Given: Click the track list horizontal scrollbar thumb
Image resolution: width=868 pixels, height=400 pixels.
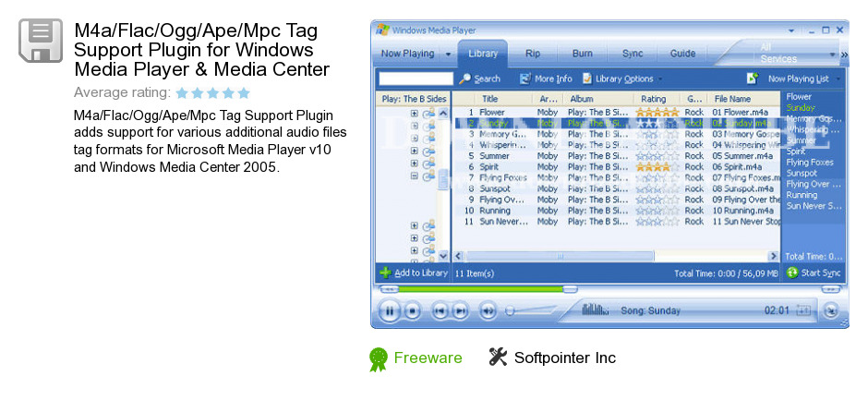Looking at the screenshot, I should click(559, 256).
